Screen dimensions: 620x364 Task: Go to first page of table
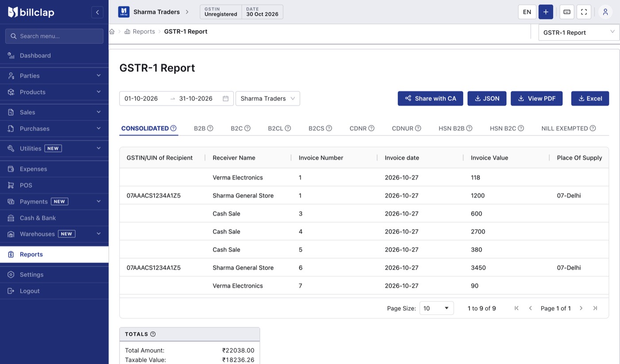(516, 308)
